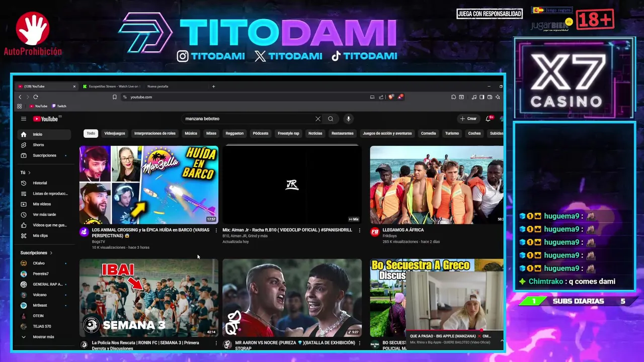This screenshot has width=644, height=362.
Task: Open the Twitch bookmark in bookmarks bar
Action: coord(58,106)
